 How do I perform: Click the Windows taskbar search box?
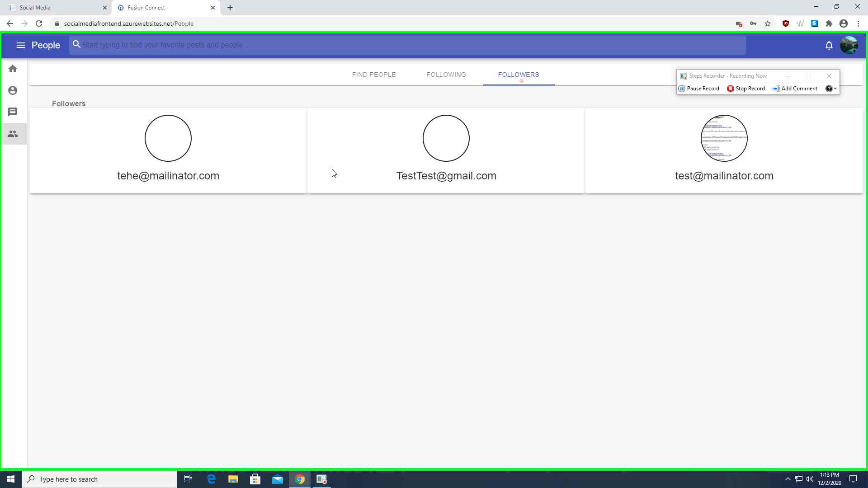99,479
